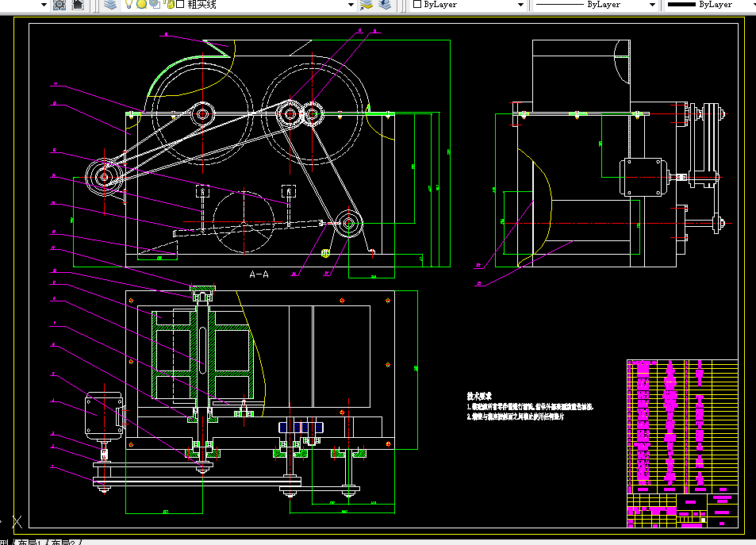Expand the 粗实线 layer dropdown

(351, 5)
